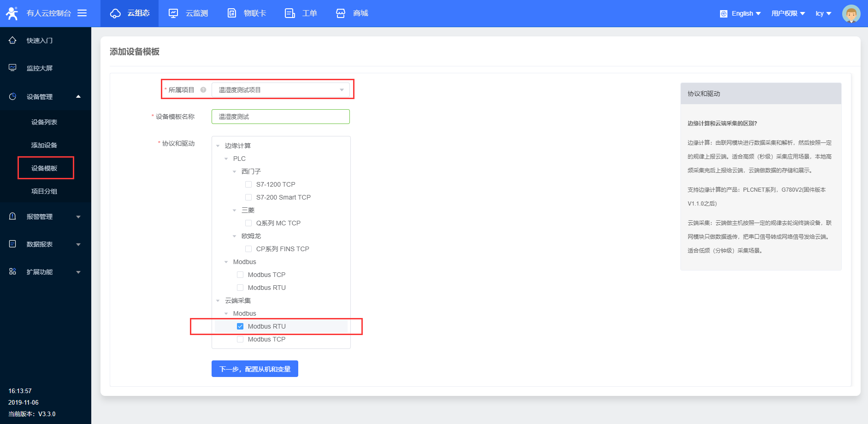Collapse the 设备管理 sidebar menu arrow
Viewport: 868px width, 424px height.
coord(78,96)
